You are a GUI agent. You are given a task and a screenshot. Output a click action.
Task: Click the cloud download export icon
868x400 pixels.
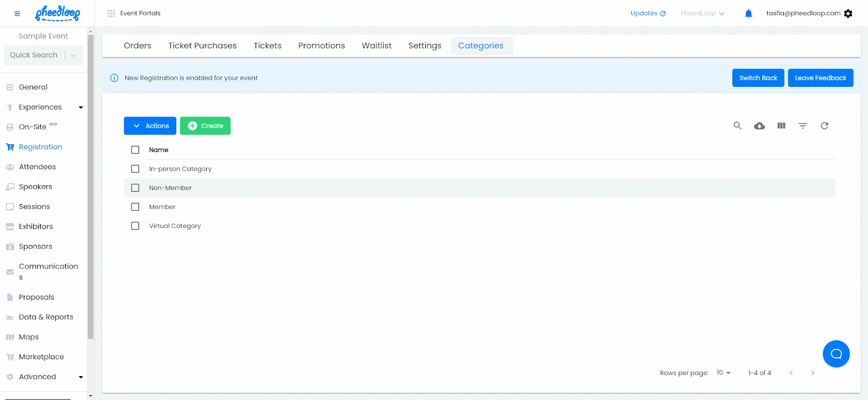pyautogui.click(x=759, y=126)
